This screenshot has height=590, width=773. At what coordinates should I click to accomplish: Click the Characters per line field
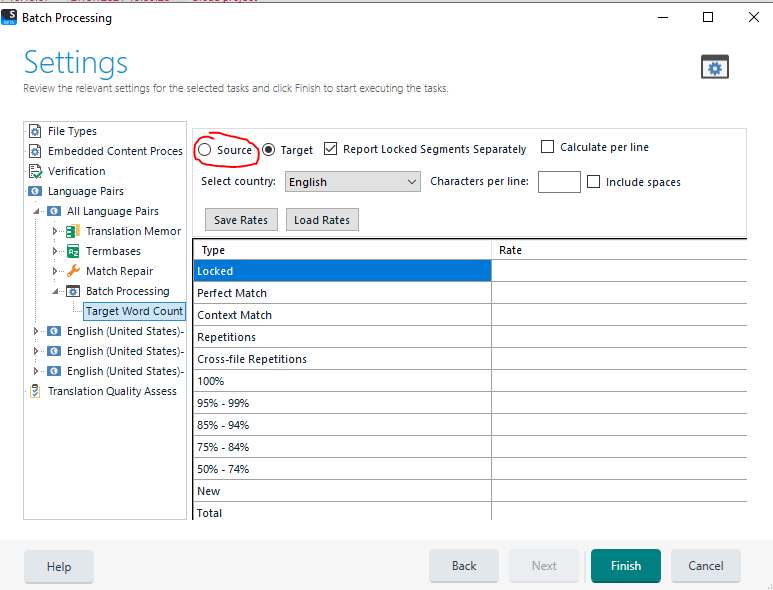coord(559,182)
